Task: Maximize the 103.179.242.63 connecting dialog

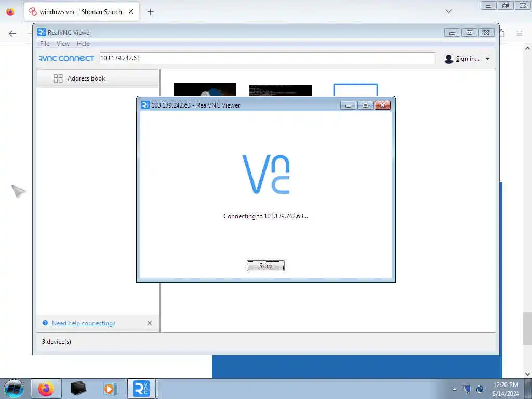Action: pos(365,105)
